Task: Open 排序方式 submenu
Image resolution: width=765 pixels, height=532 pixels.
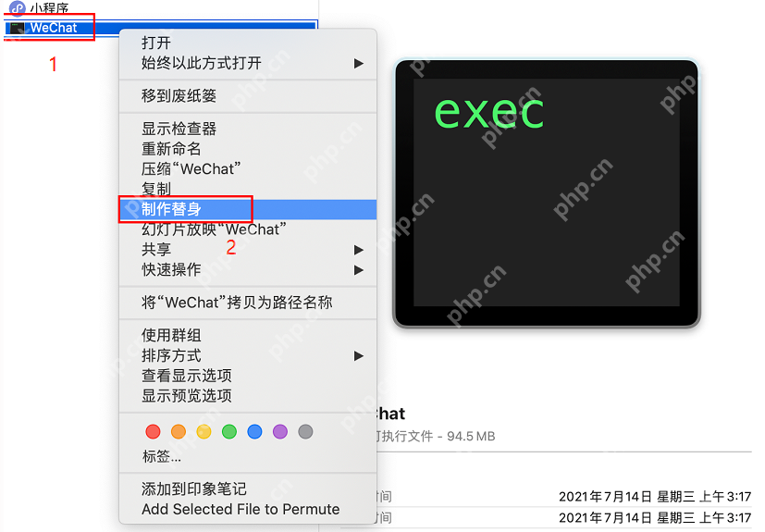Action: pyautogui.click(x=248, y=356)
